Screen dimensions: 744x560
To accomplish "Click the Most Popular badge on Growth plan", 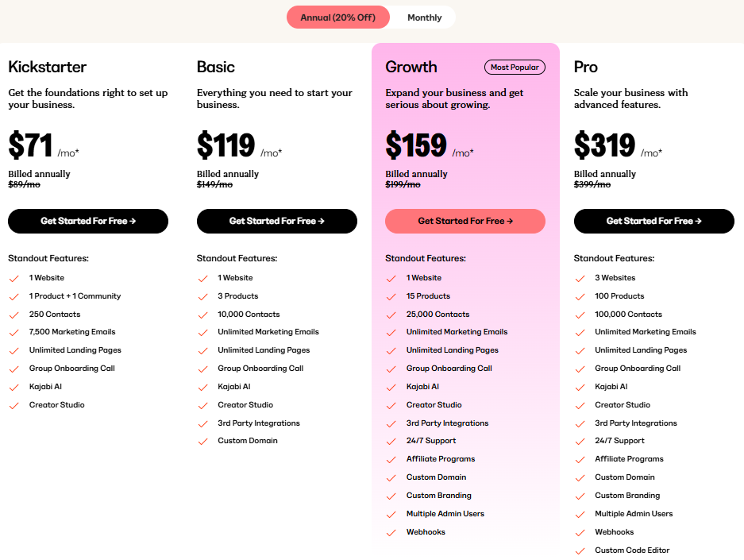I will point(515,67).
